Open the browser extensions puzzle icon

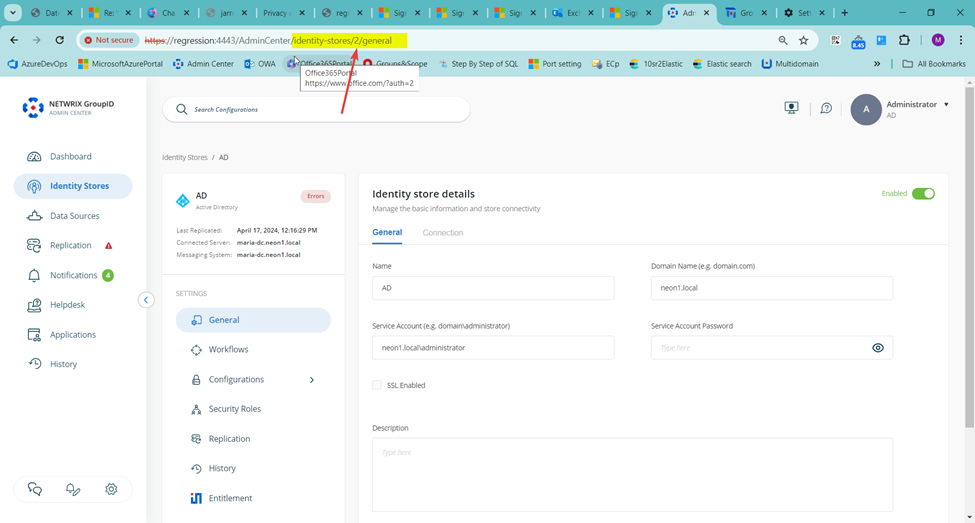pos(904,40)
